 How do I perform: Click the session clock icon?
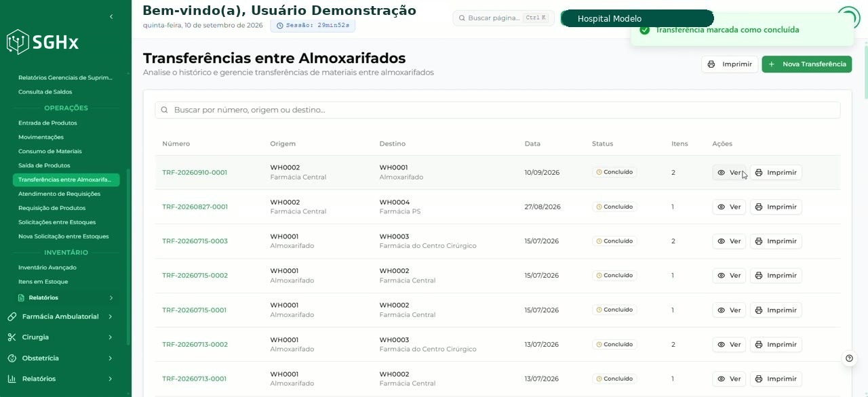pyautogui.click(x=280, y=25)
